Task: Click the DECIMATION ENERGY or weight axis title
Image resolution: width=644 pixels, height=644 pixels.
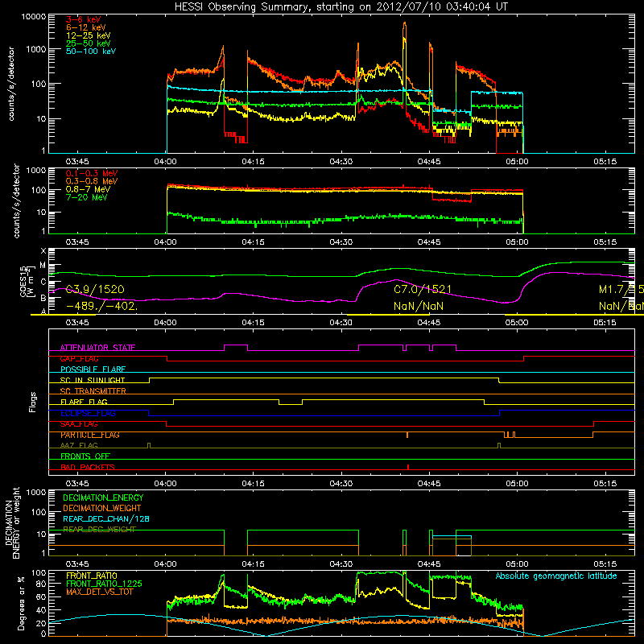Action: click(12, 522)
